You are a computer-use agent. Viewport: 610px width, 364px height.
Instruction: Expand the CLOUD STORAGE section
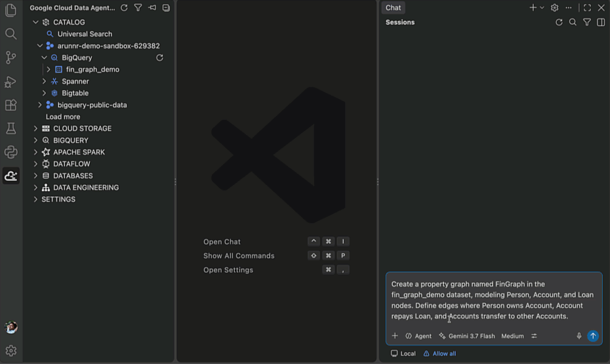[36, 129]
